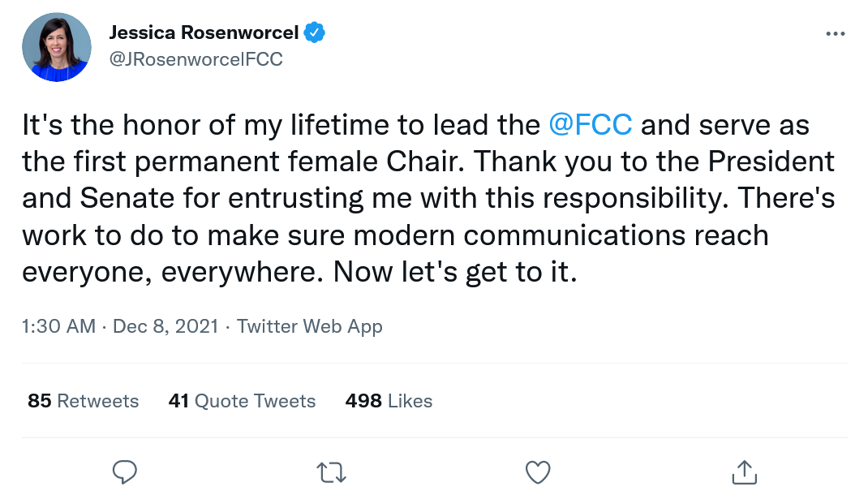Viewport: 868px width, 504px height.
Task: Click the reply speech bubble icon
Action: (124, 472)
